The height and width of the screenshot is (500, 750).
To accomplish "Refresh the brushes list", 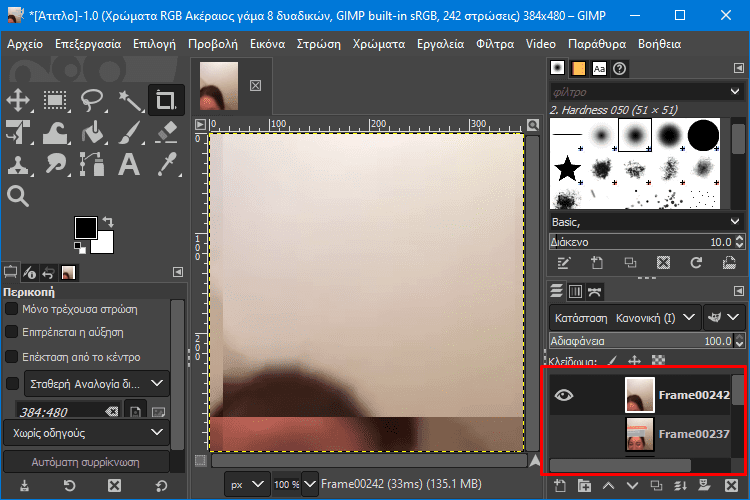I will click(696, 263).
